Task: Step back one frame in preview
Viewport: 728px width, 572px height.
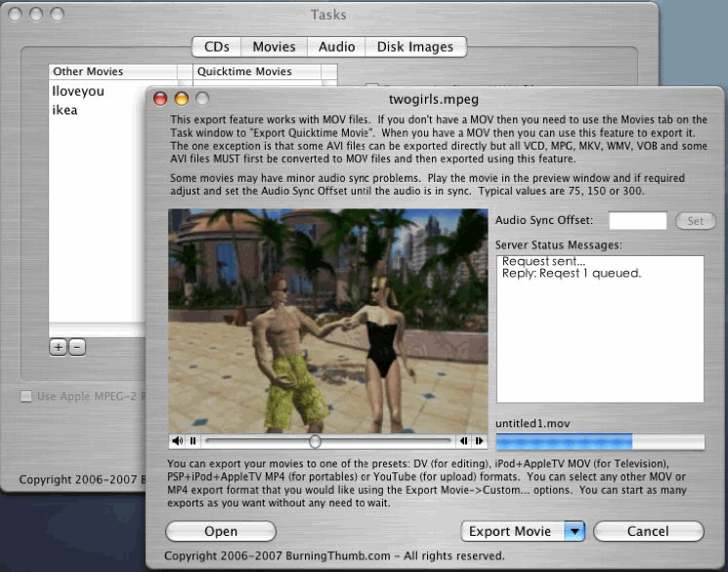Action: tap(465, 442)
